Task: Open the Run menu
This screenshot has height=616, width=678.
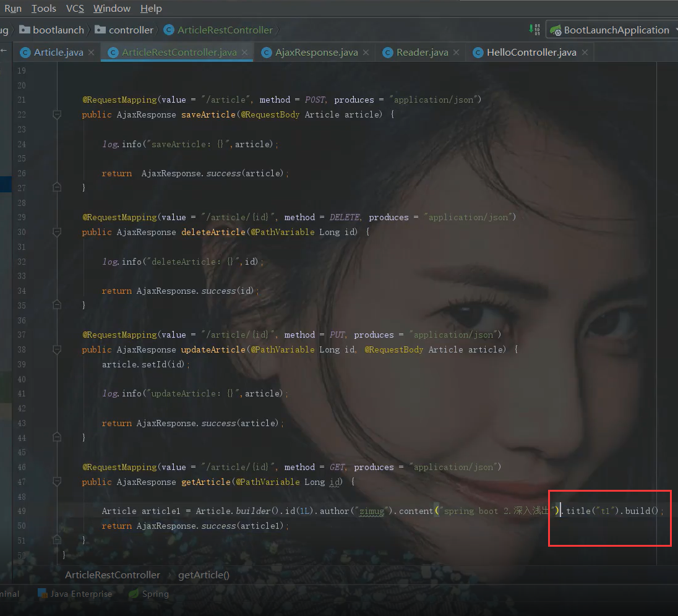Action: point(13,8)
